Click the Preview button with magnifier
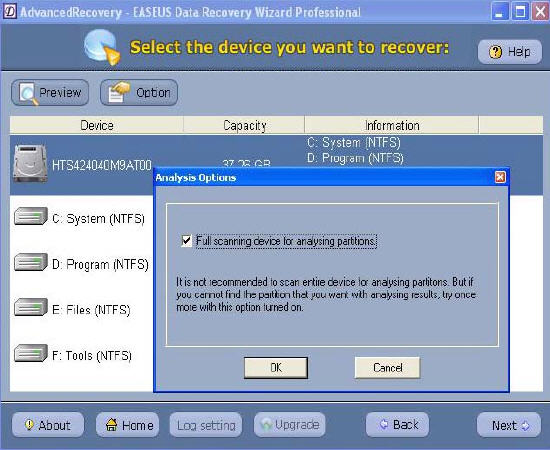Viewport: 550px width, 450px height. point(50,93)
